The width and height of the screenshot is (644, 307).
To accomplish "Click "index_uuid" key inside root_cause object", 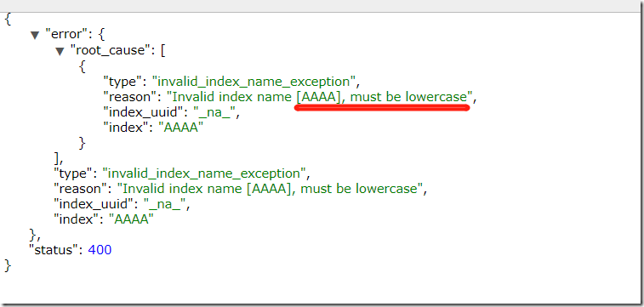I will [142, 112].
